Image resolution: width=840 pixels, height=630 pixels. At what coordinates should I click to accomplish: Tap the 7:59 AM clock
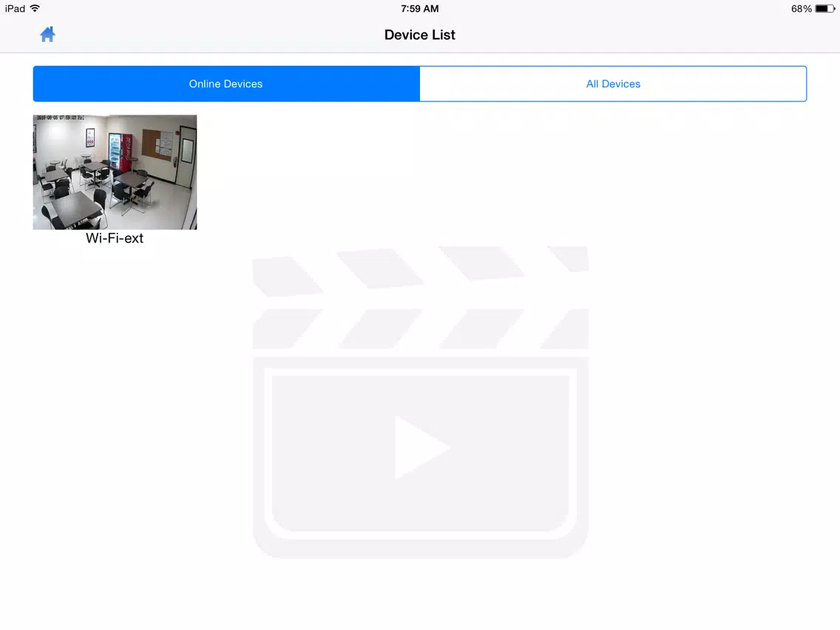(x=419, y=9)
